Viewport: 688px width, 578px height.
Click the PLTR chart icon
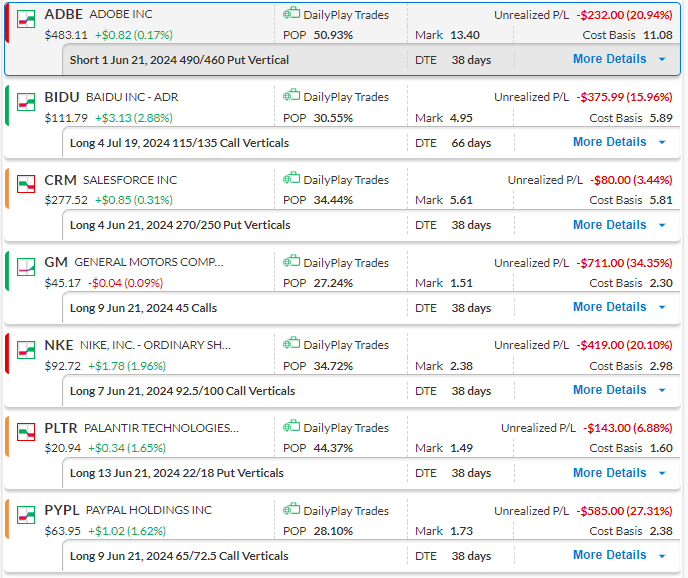point(26,432)
